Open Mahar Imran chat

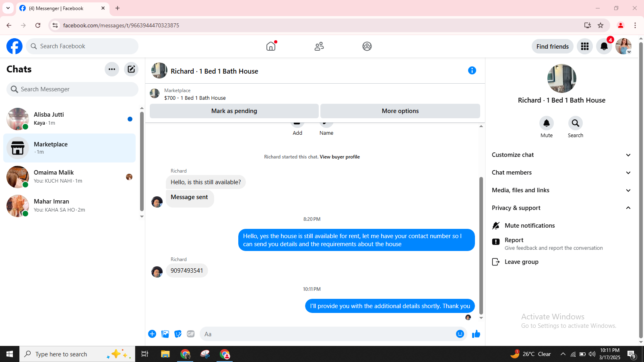[69, 206]
